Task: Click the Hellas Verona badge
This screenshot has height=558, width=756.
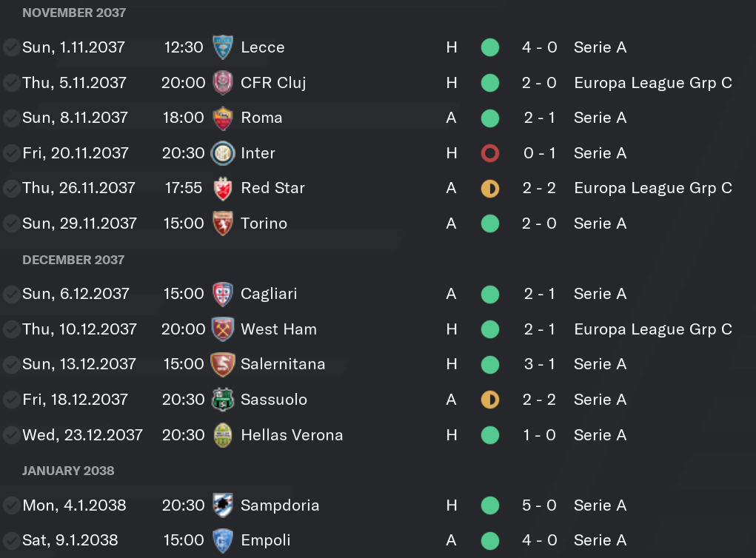Action: [x=223, y=435]
